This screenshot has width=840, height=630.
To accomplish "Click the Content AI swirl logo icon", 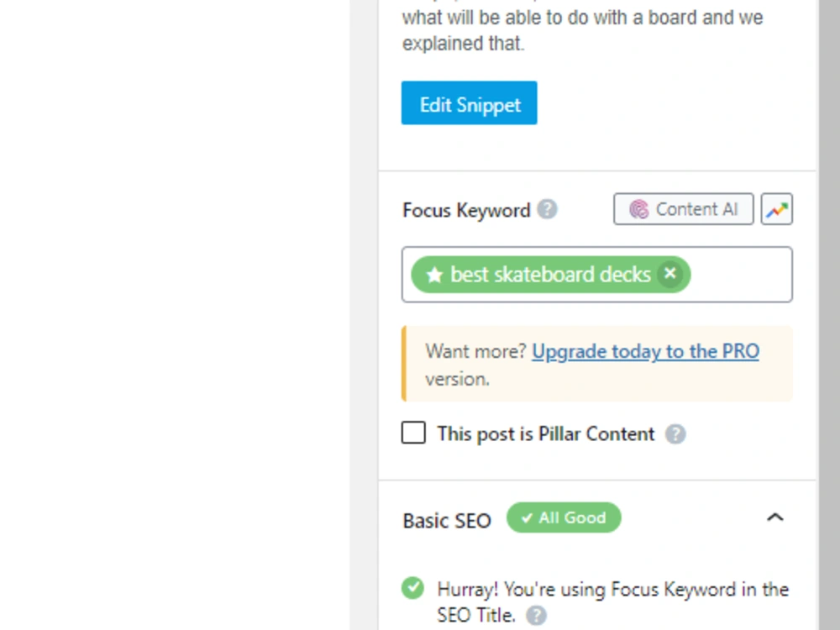I will point(638,209).
